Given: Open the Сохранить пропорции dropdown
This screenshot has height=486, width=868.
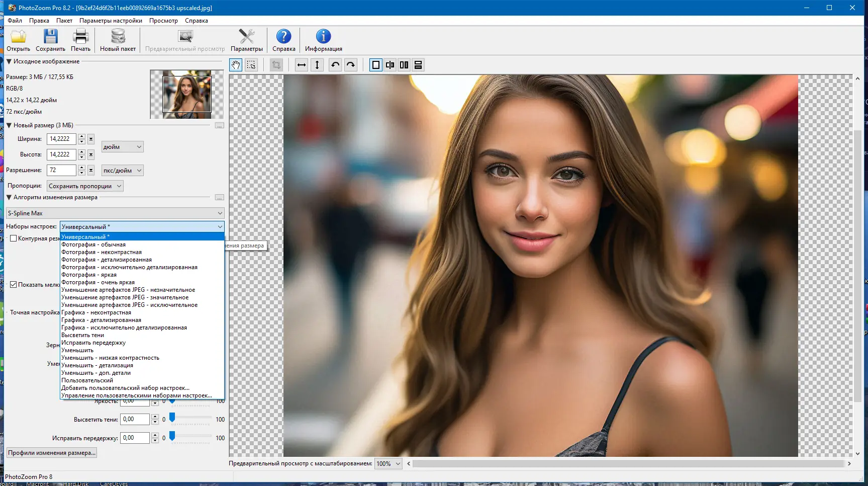Looking at the screenshot, I should 85,186.
